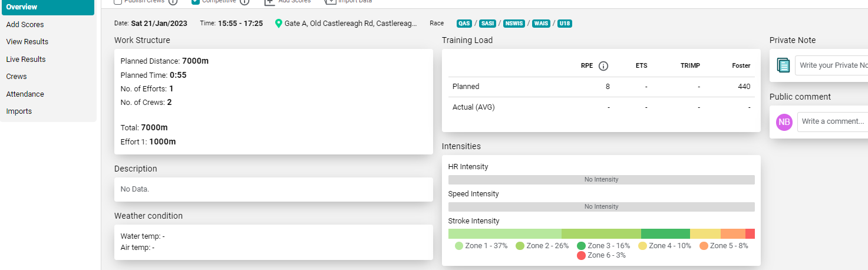Click the Zone 4 - 10% legend dot

click(642, 246)
